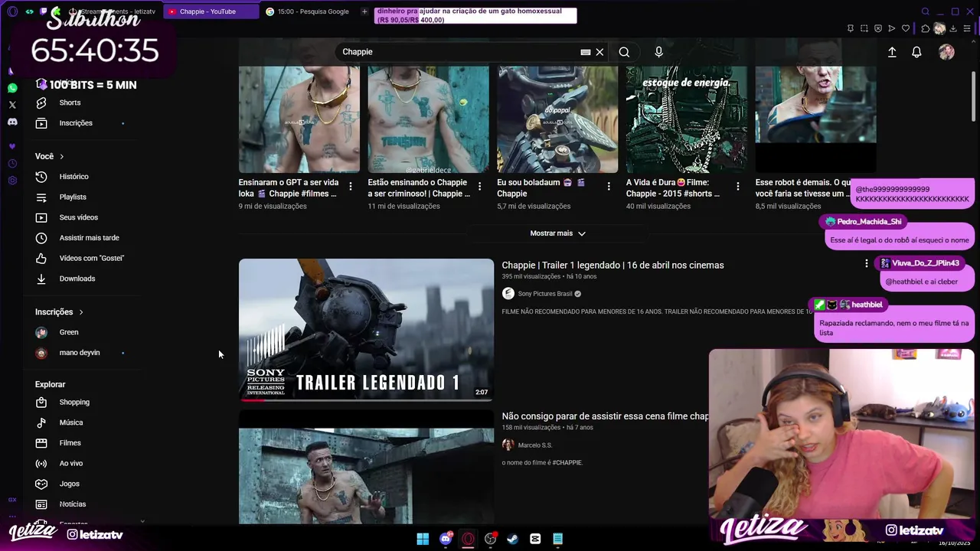Open the sidebar heart bookmarks icon

tap(12, 146)
